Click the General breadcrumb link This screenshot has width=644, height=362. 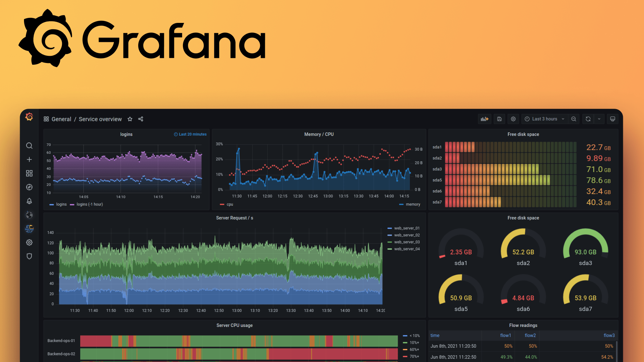point(61,119)
